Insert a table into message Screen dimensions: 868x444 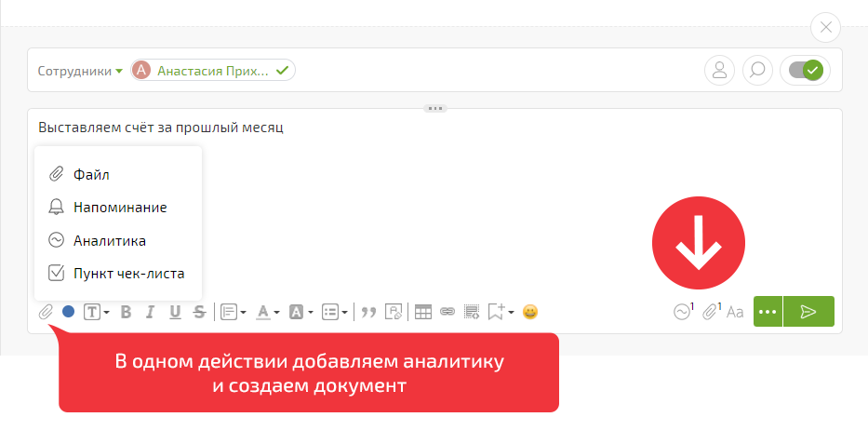pos(423,312)
